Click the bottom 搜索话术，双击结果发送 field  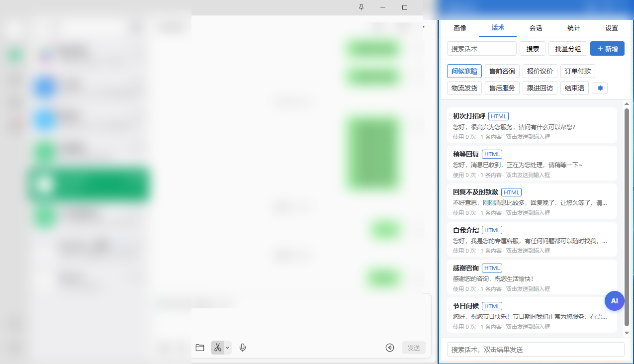536,350
